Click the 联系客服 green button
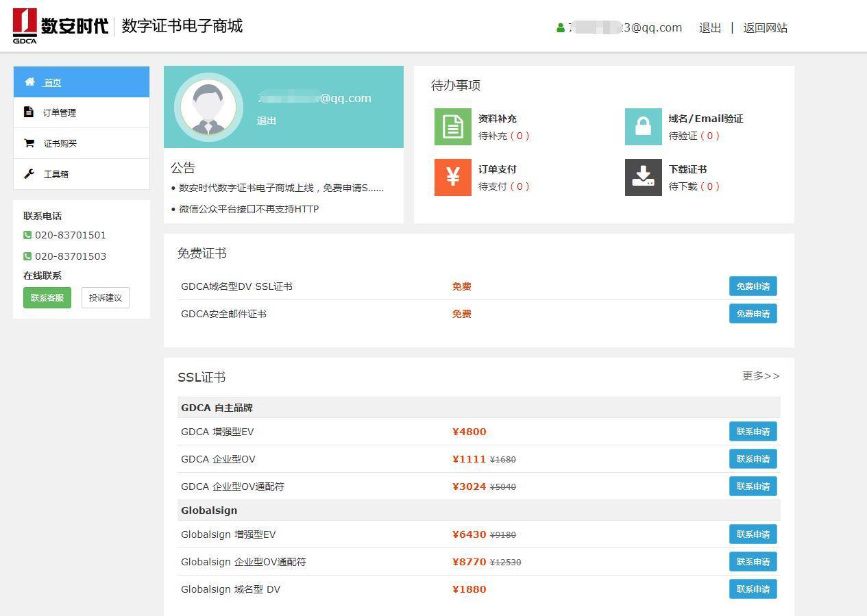Image resolution: width=867 pixels, height=616 pixels. 47,297
